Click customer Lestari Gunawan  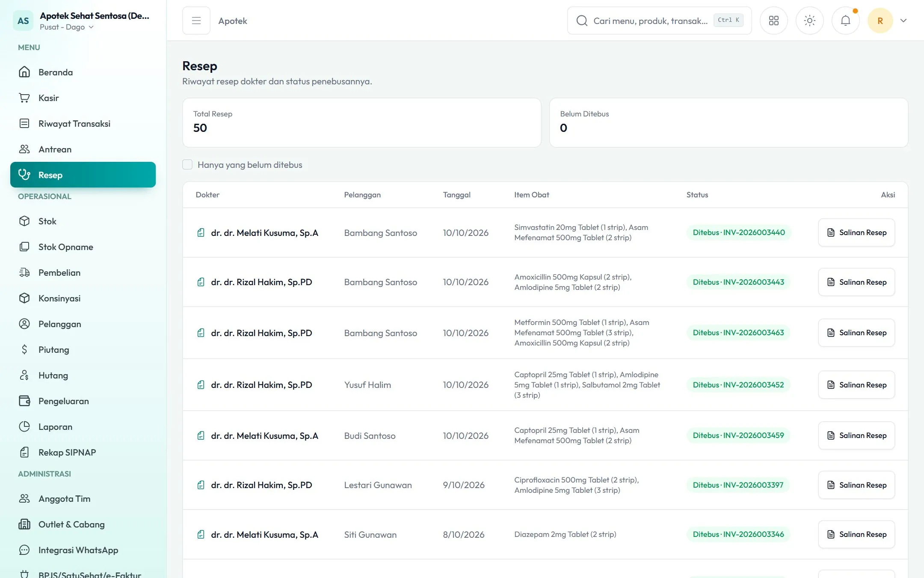(x=378, y=485)
